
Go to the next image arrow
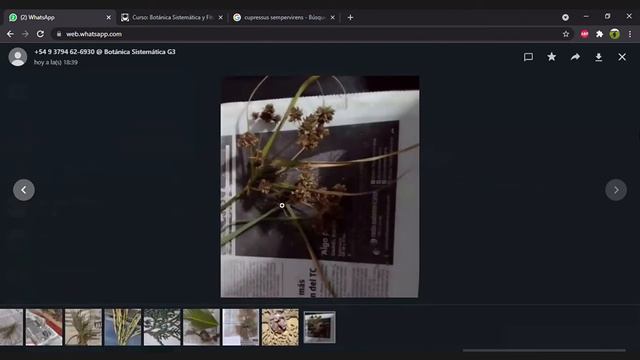click(616, 190)
